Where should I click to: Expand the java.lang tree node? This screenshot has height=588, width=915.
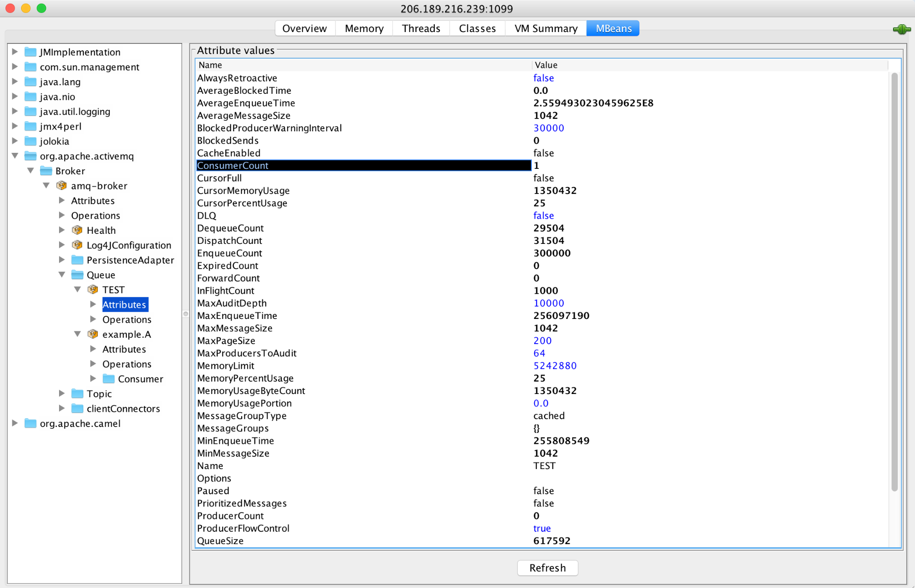15,81
